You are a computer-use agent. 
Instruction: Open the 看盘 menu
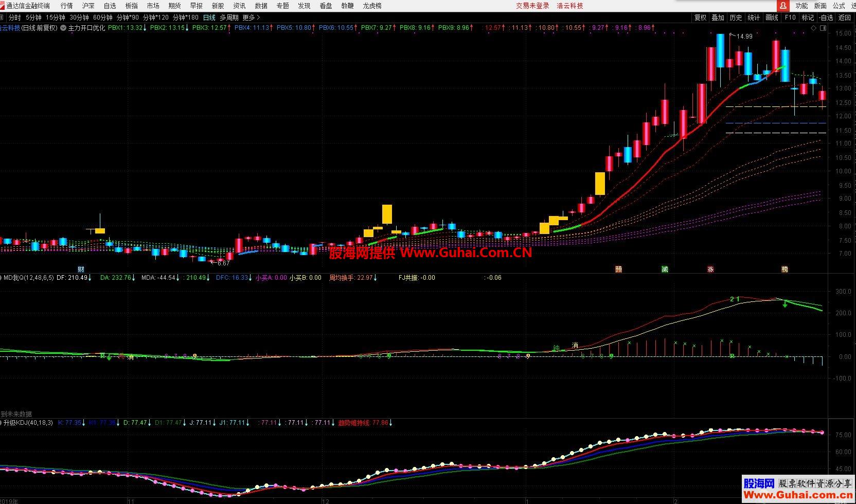[326, 6]
